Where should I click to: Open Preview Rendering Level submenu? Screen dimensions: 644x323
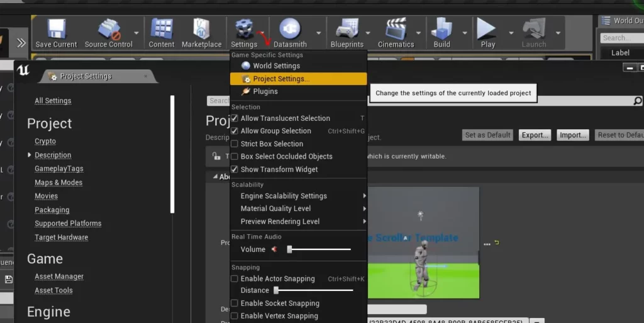coord(299,221)
